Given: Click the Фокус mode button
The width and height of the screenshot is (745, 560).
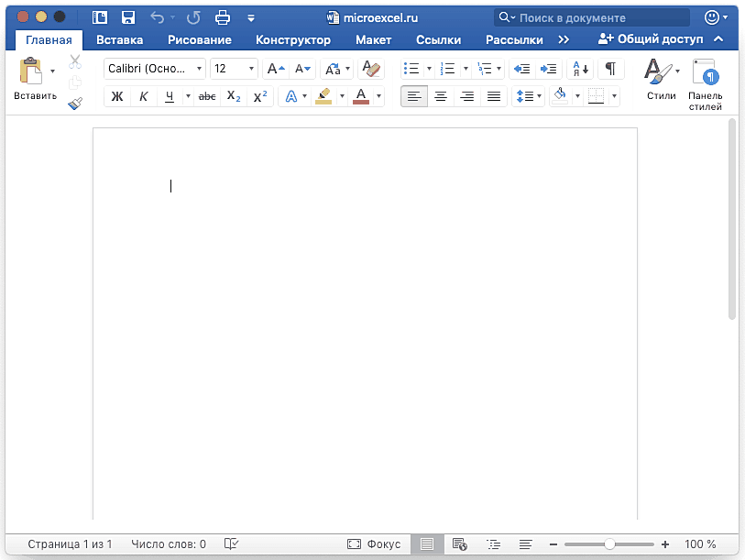Looking at the screenshot, I should pyautogui.click(x=374, y=544).
